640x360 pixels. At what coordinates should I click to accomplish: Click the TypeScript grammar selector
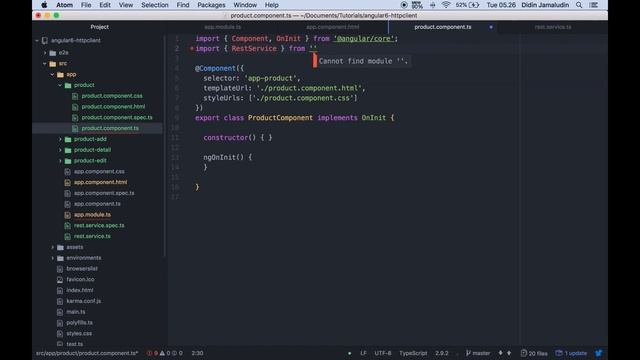(413, 353)
